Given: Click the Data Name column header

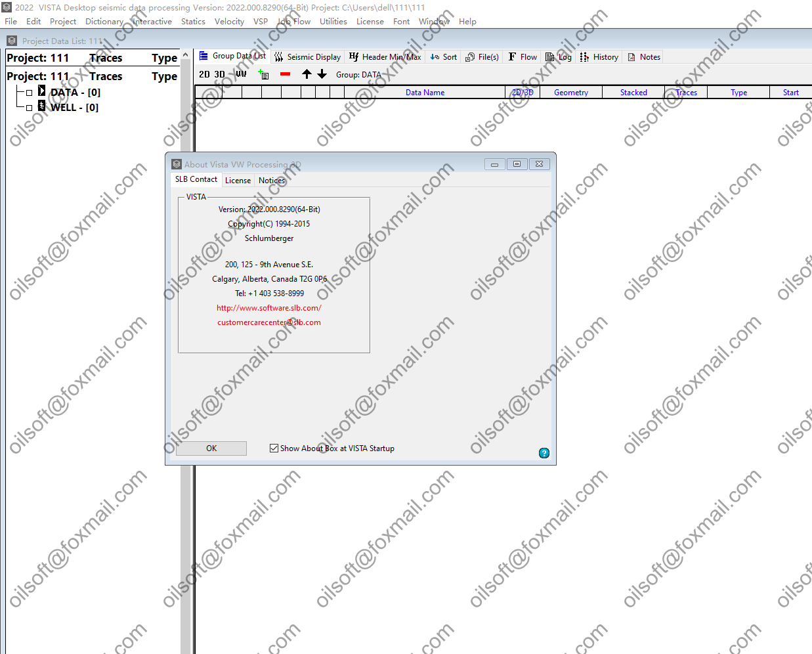Looking at the screenshot, I should coord(425,93).
